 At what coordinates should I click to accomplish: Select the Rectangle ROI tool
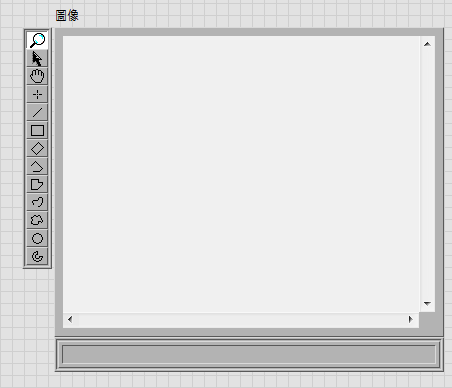click(37, 130)
